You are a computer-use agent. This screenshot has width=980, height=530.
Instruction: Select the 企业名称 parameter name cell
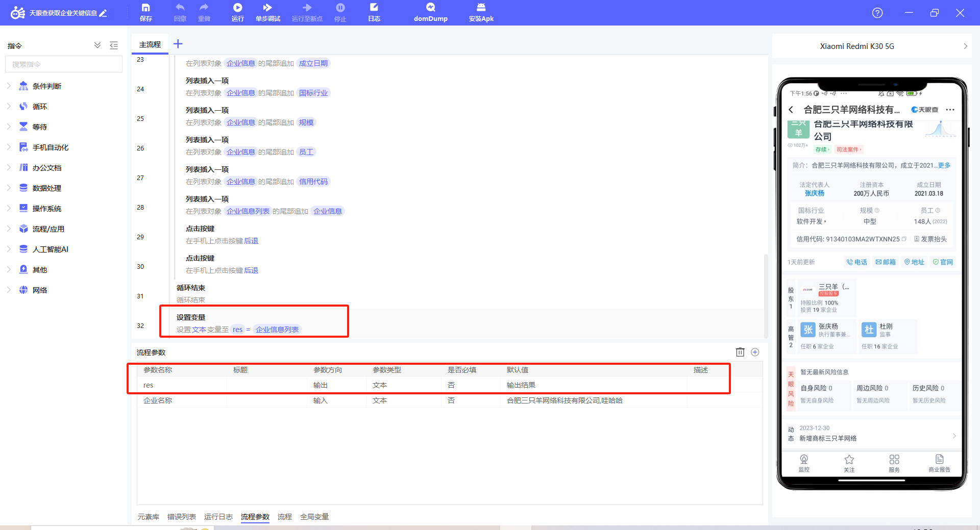[182, 400]
